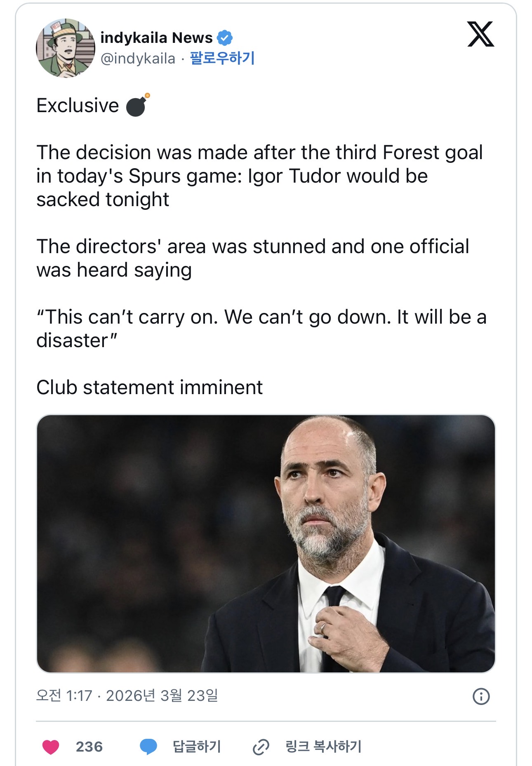Click the chain link icon
The height and width of the screenshot is (766, 532).
click(x=261, y=747)
